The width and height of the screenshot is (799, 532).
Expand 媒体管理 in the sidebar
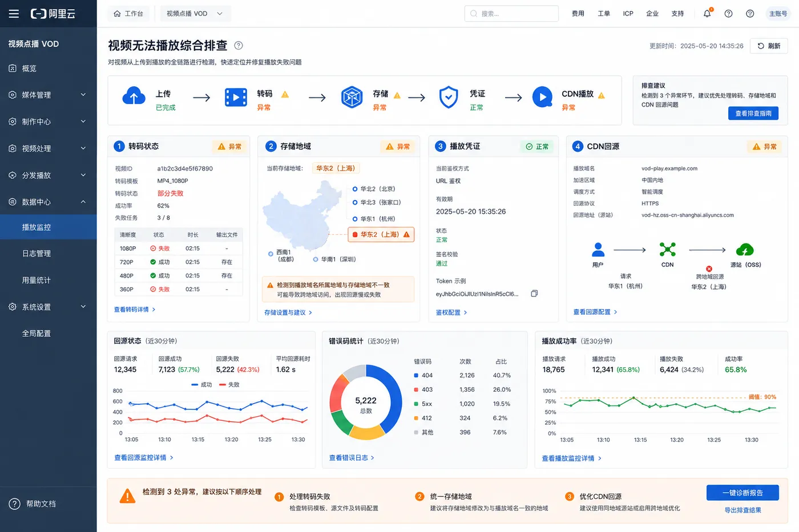[49, 95]
